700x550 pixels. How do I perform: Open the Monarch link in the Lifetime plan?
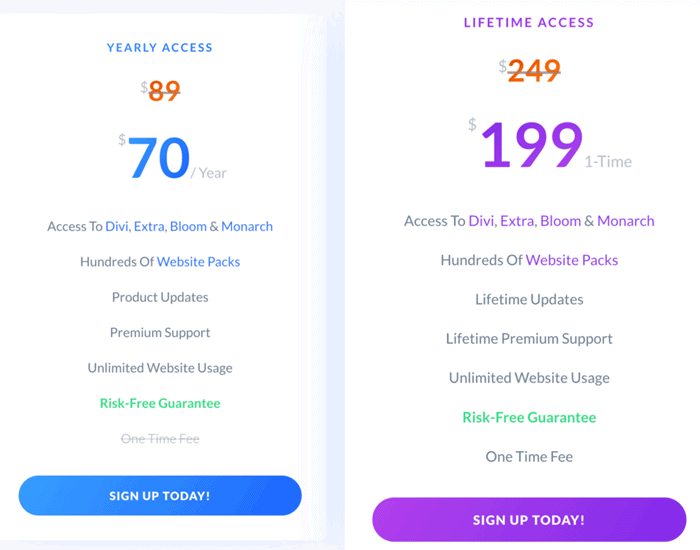coord(625,221)
